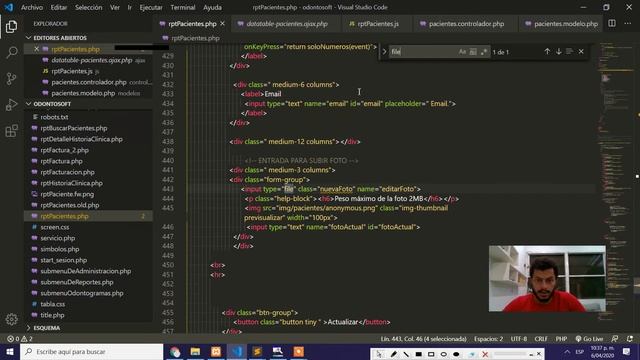Click the CRLF end-of-line selector
Image resolution: width=640 pixels, height=360 pixels.
pos(541,339)
